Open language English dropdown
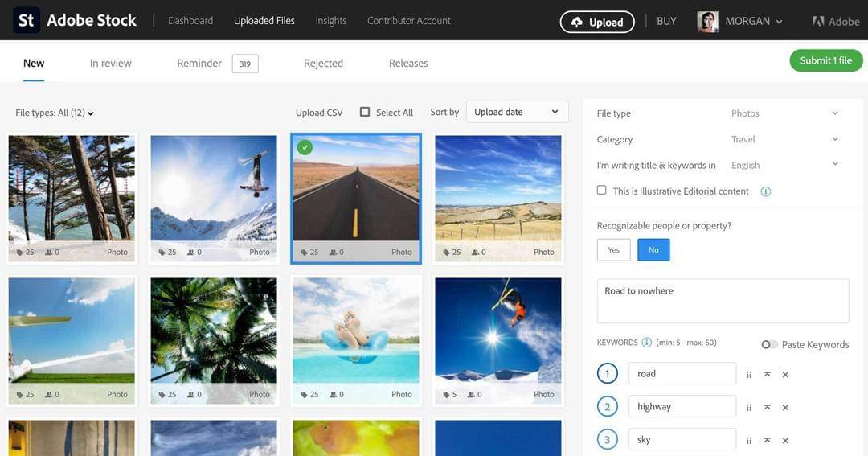The height and width of the screenshot is (456, 868). (784, 165)
